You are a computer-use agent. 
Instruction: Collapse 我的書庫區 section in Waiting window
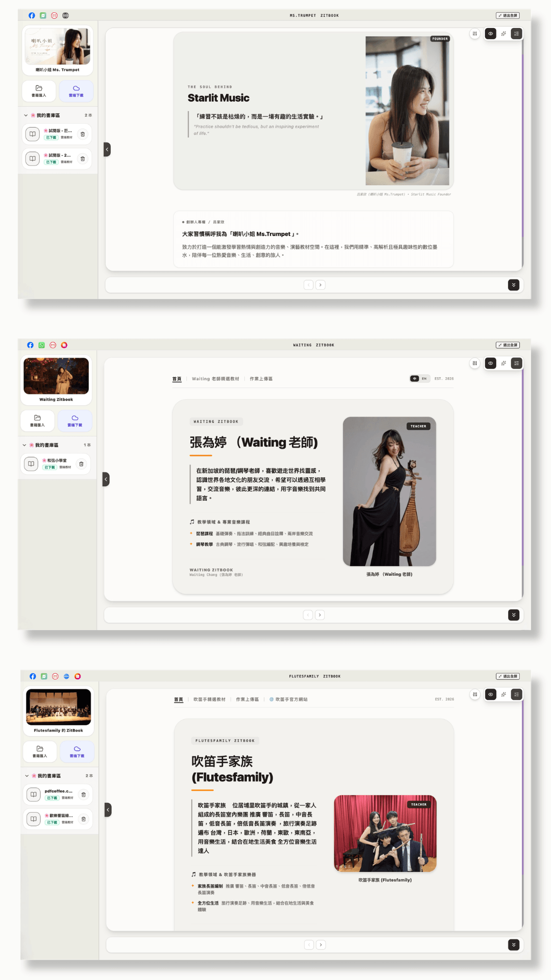24,445
